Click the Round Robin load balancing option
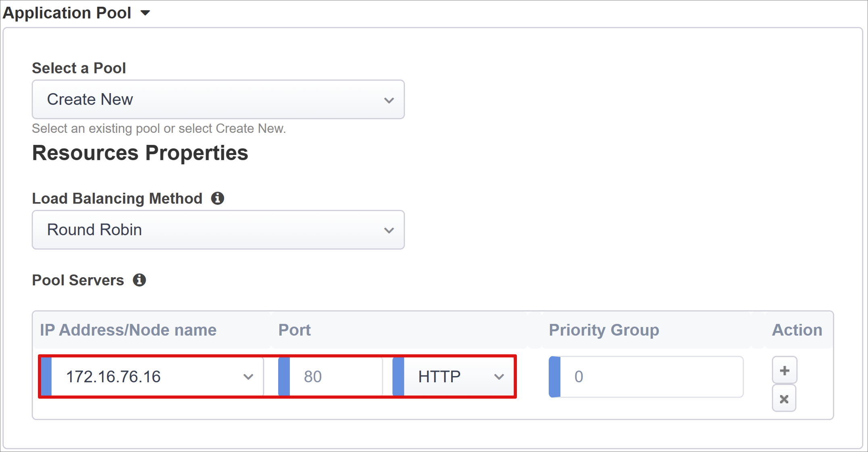The width and height of the screenshot is (868, 452). [219, 229]
